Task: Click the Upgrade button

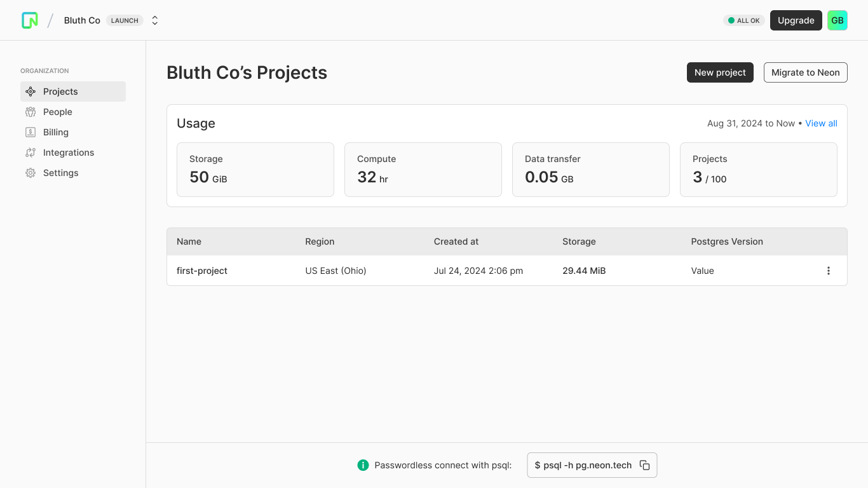Action: coord(796,20)
